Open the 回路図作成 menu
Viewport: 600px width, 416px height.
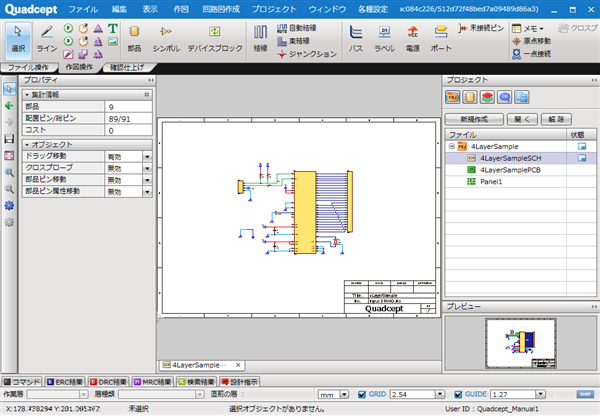click(x=221, y=9)
